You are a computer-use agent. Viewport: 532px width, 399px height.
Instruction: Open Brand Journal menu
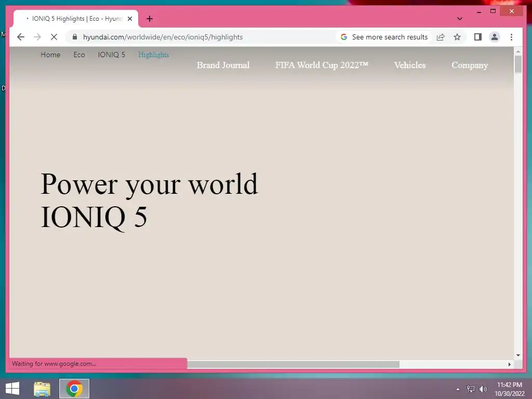coord(223,65)
